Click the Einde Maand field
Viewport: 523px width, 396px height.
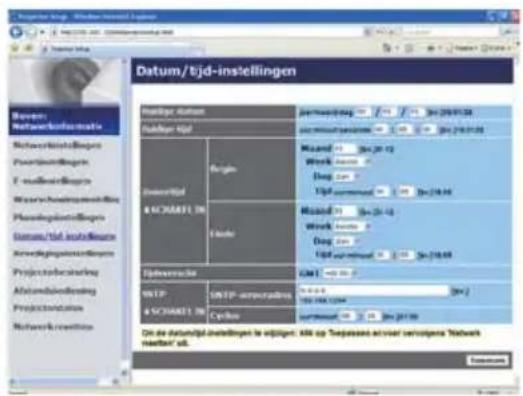point(345,212)
